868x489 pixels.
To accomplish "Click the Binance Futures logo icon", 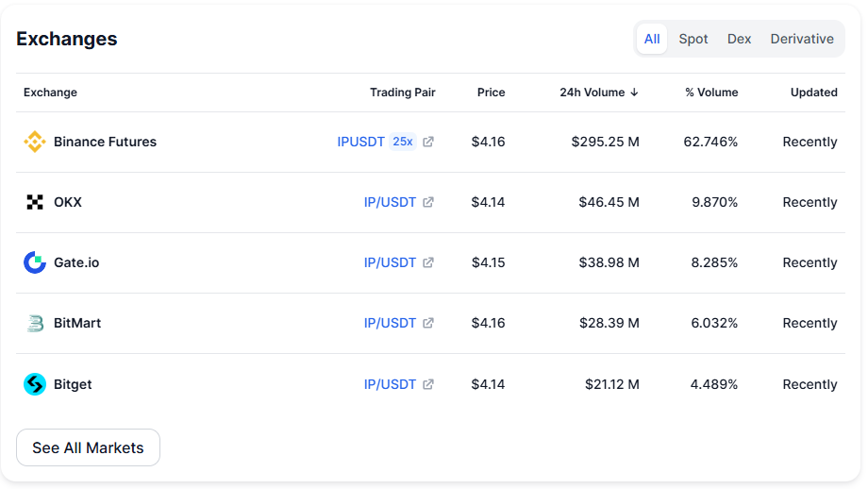I will [x=34, y=142].
